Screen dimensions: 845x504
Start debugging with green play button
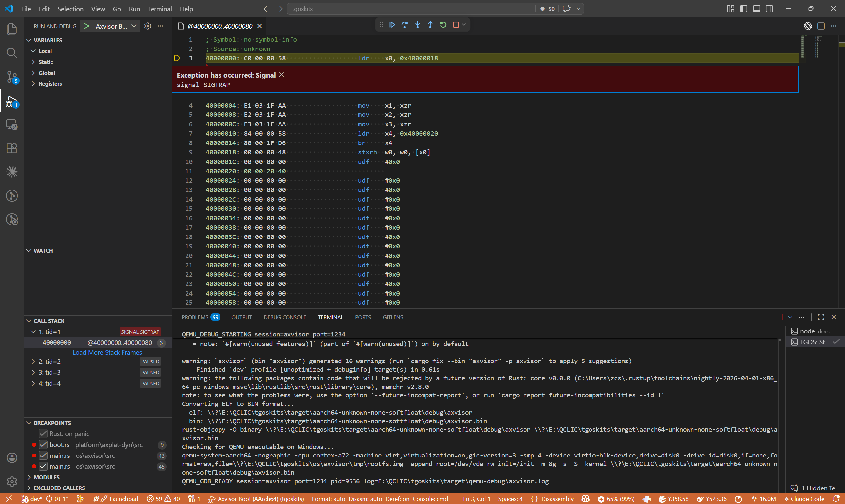(x=86, y=26)
